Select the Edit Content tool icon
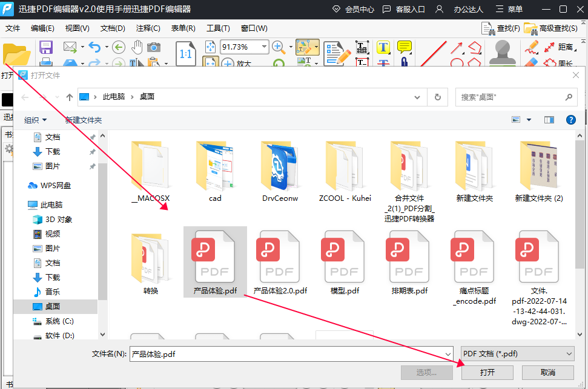588x389 pixels. 304,47
